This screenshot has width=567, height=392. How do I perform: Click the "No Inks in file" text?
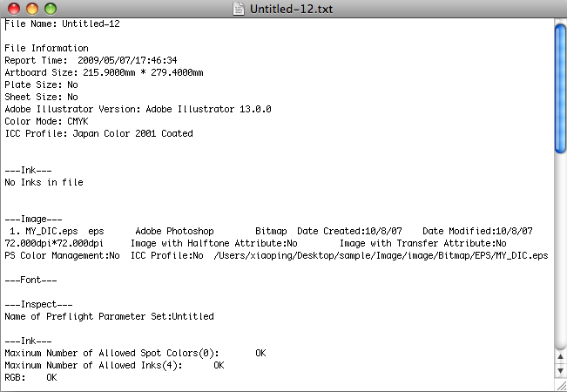coord(44,183)
